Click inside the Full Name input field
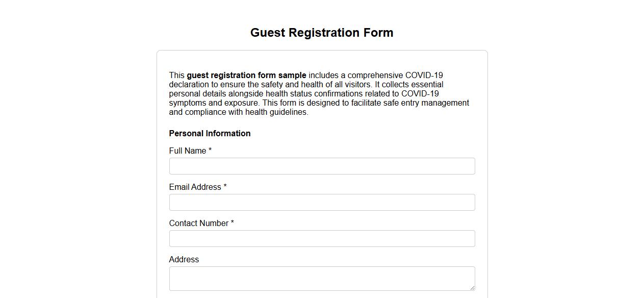Screen dimensions: 644x298 click(x=321, y=166)
